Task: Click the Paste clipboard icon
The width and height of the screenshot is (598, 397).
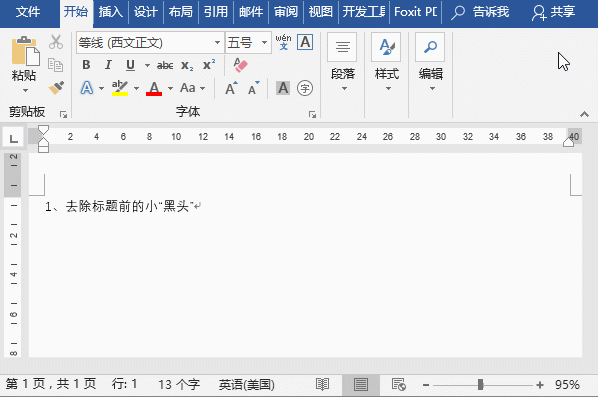Action: click(25, 51)
